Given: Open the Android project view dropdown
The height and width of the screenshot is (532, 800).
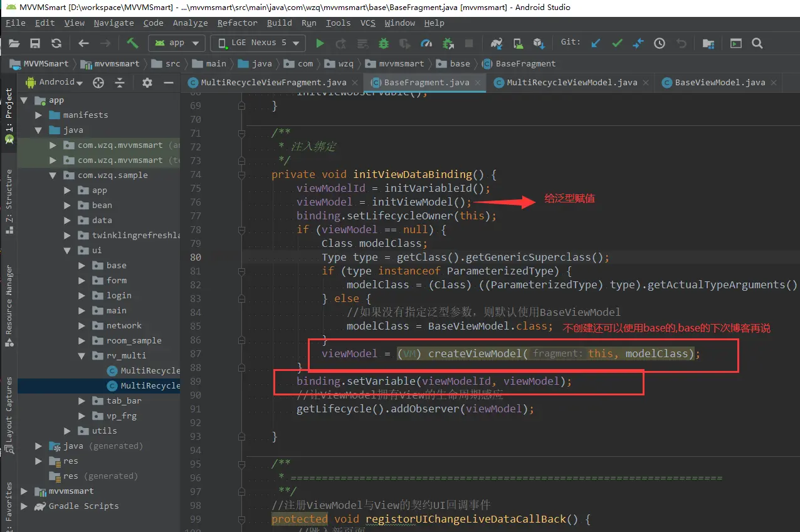Looking at the screenshot, I should [x=55, y=82].
